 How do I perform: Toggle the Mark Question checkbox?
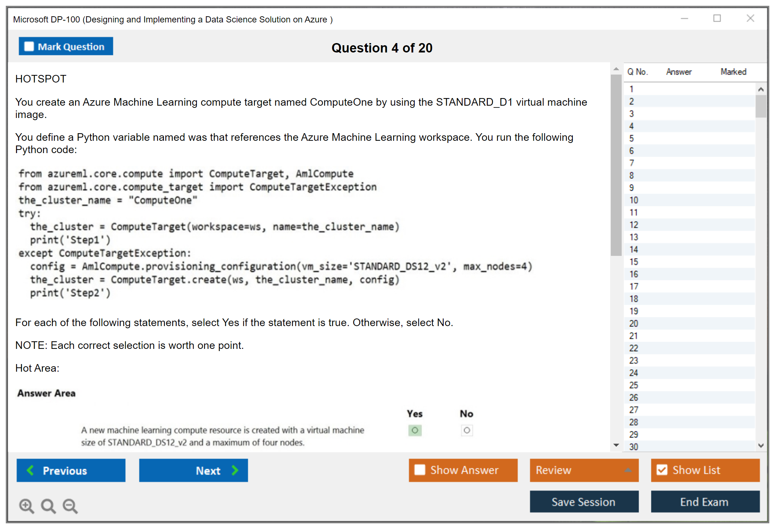[29, 46]
